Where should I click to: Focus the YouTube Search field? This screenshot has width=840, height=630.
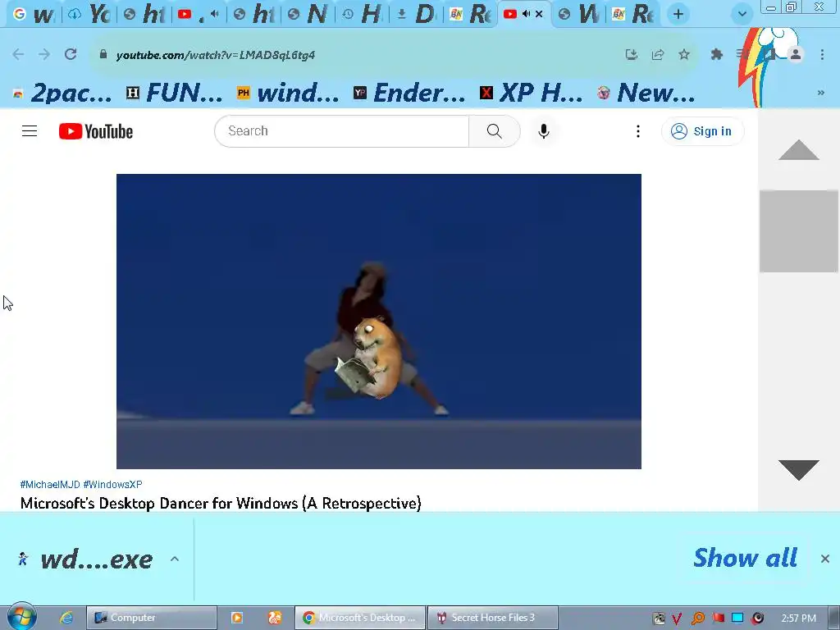pos(342,131)
